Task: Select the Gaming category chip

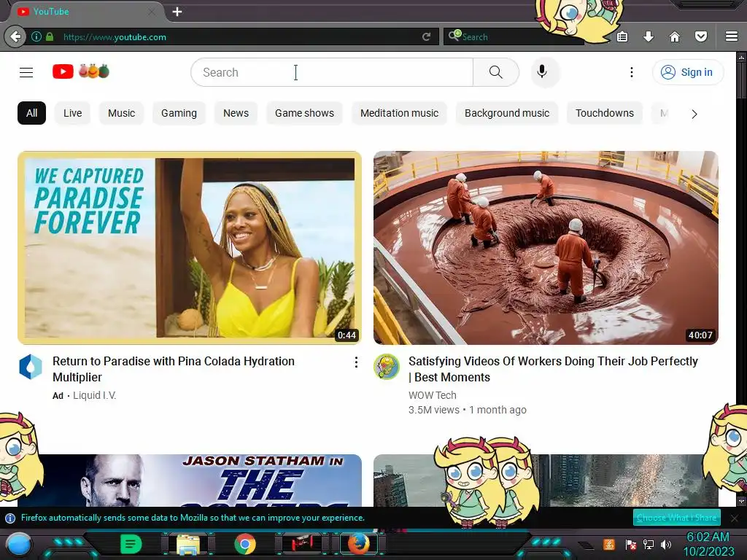Action: (179, 113)
